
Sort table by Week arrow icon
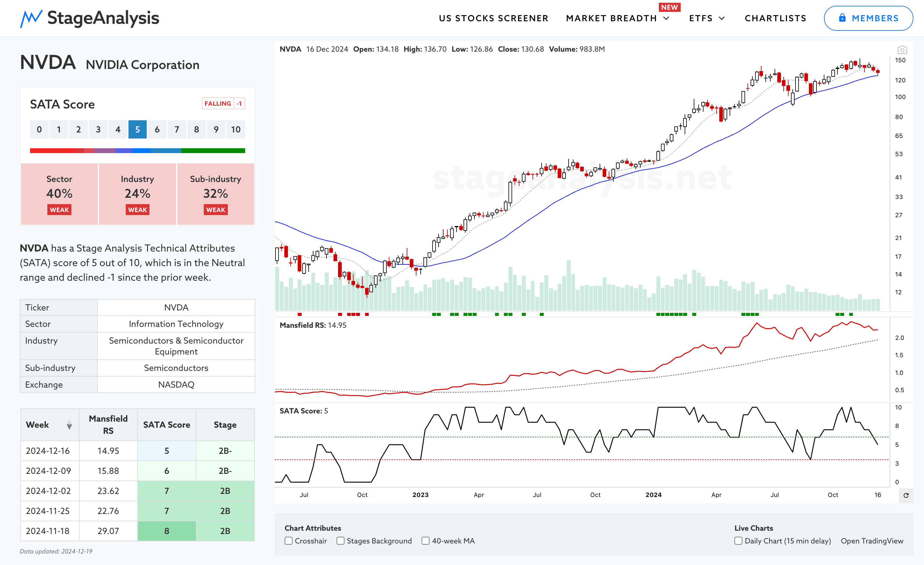pyautogui.click(x=69, y=425)
